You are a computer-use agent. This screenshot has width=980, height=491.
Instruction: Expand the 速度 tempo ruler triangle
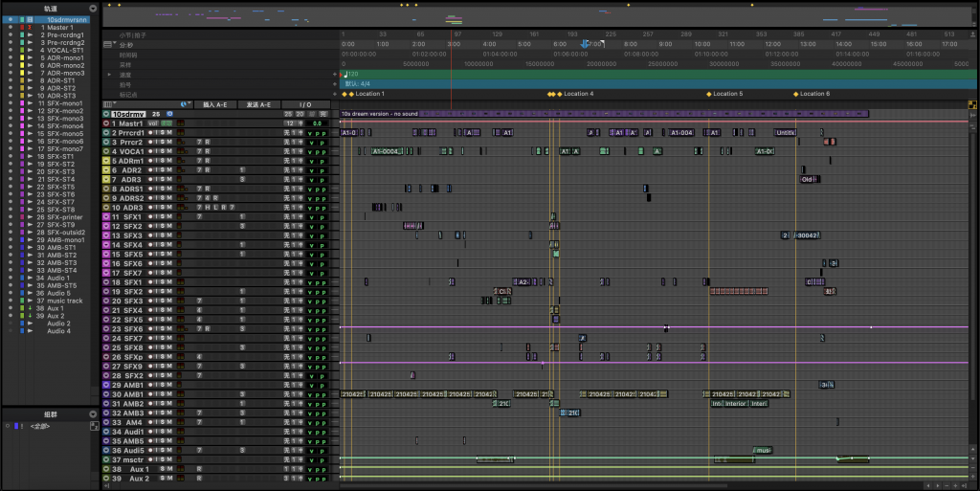coord(110,75)
